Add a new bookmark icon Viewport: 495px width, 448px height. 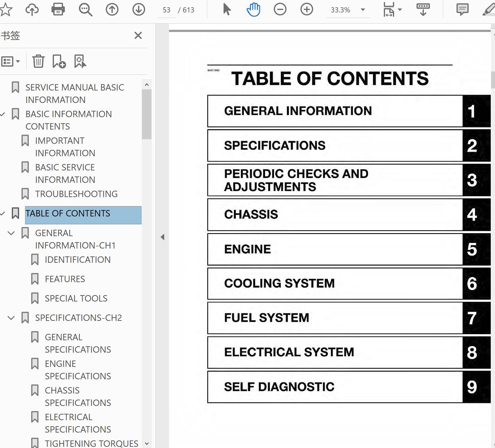(59, 61)
